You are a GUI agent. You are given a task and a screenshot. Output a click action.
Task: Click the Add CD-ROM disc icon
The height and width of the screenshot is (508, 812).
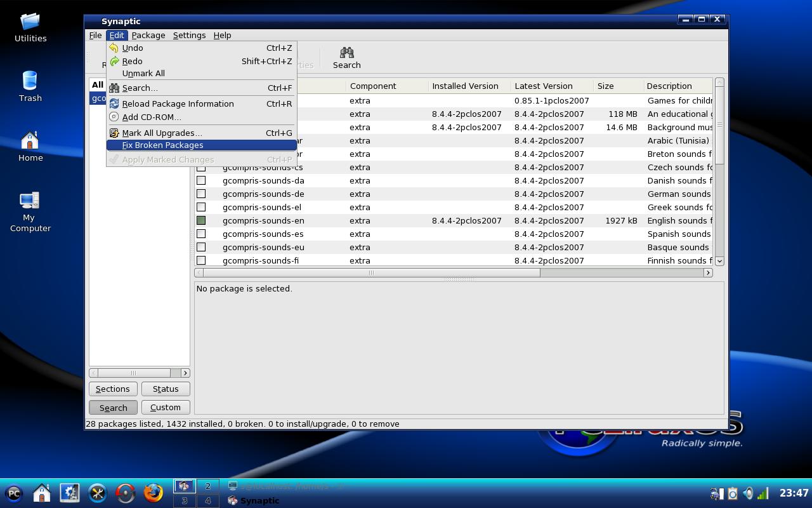pos(114,117)
